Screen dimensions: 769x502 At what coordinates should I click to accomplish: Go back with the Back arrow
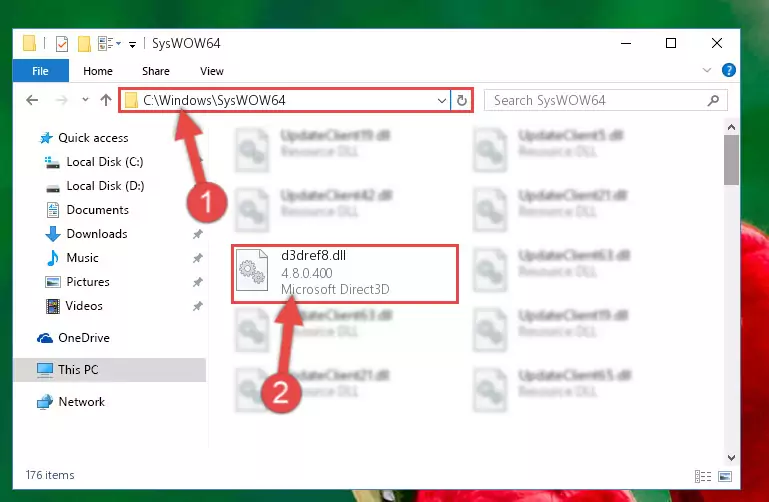tap(32, 100)
